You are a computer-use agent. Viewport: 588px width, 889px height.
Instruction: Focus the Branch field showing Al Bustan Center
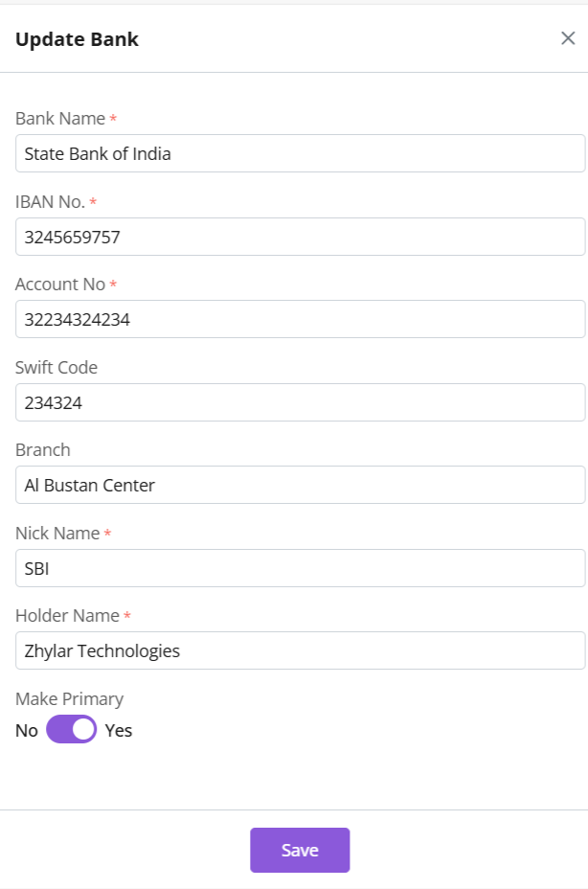pyautogui.click(x=300, y=485)
